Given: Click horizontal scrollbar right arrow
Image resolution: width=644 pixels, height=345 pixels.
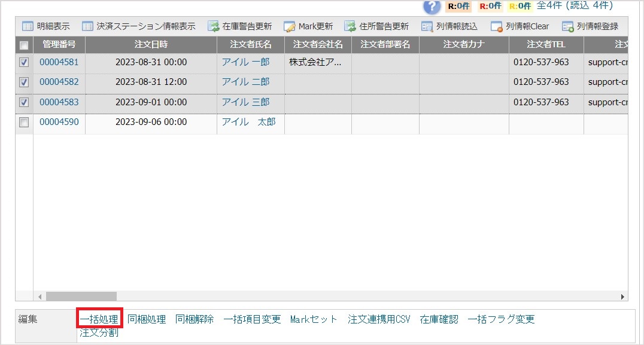Looking at the screenshot, I should pyautogui.click(x=622, y=297).
